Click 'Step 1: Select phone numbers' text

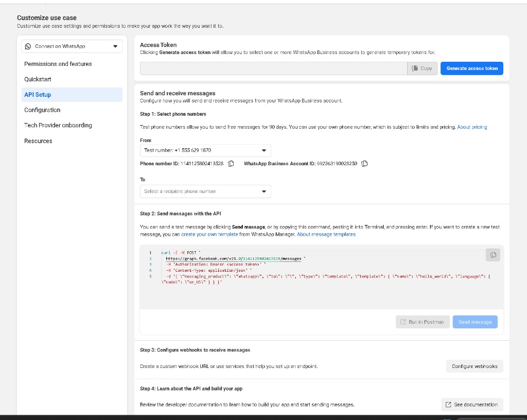[173, 114]
